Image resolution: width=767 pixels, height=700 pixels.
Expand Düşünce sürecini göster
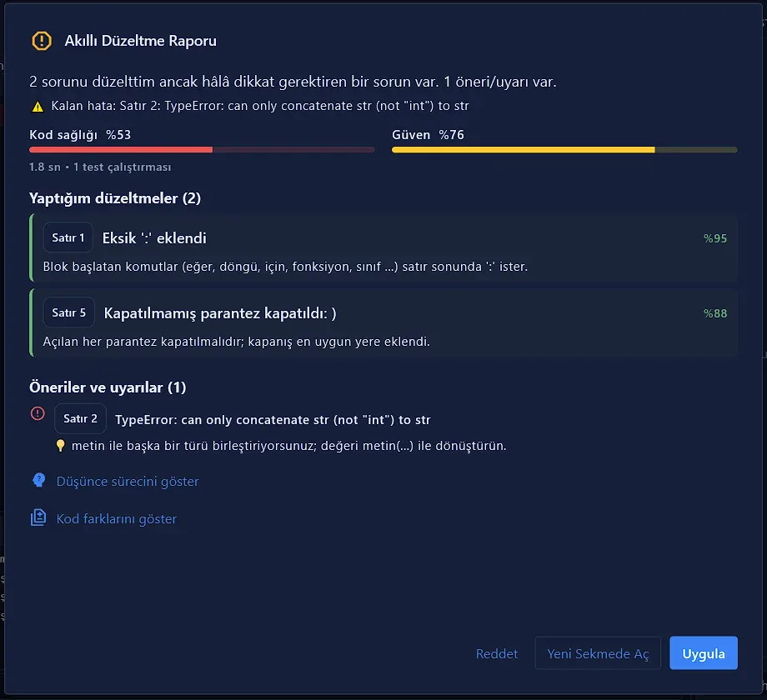click(x=128, y=482)
